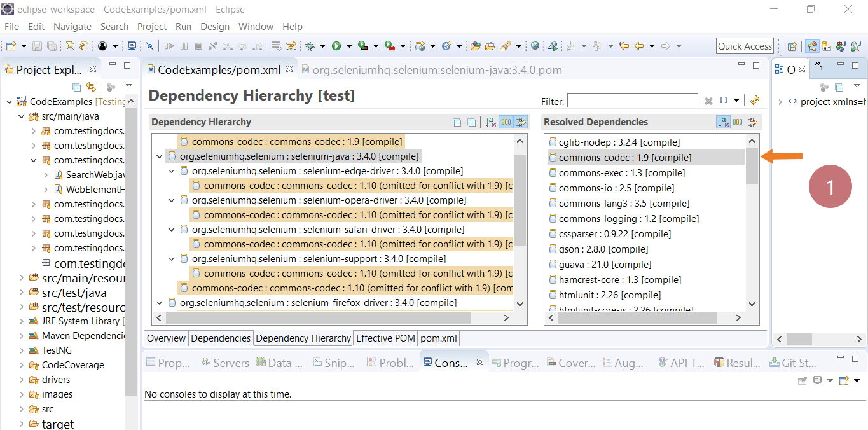
Task: Collapse All in the Dependency Hierarchy panel
Action: [x=456, y=122]
